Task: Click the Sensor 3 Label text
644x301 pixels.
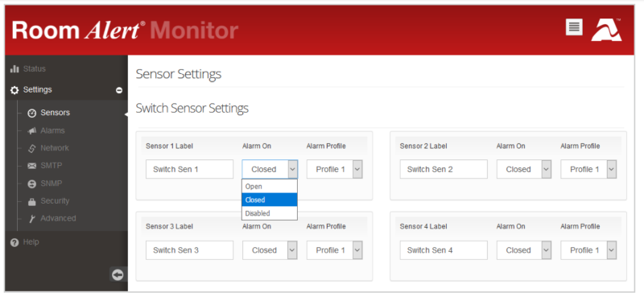Action: coord(169,227)
